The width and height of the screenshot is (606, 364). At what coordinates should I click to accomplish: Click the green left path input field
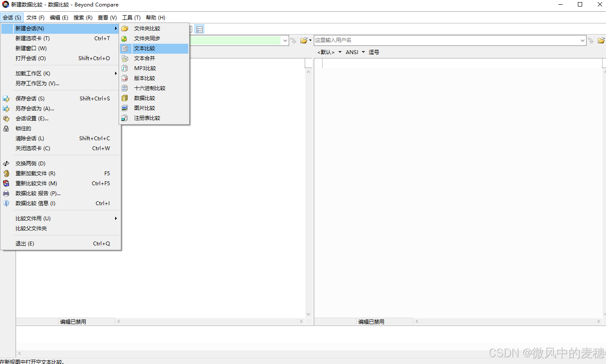(235, 40)
